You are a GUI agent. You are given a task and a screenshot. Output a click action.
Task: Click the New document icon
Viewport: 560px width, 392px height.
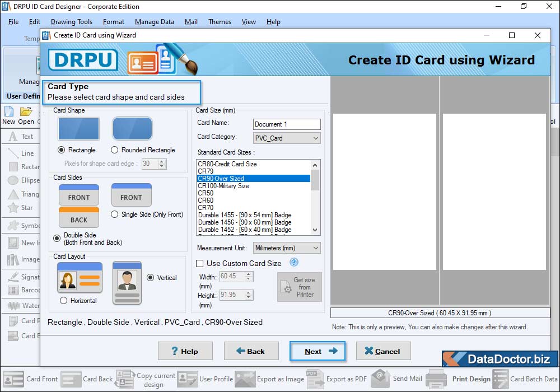coord(9,111)
